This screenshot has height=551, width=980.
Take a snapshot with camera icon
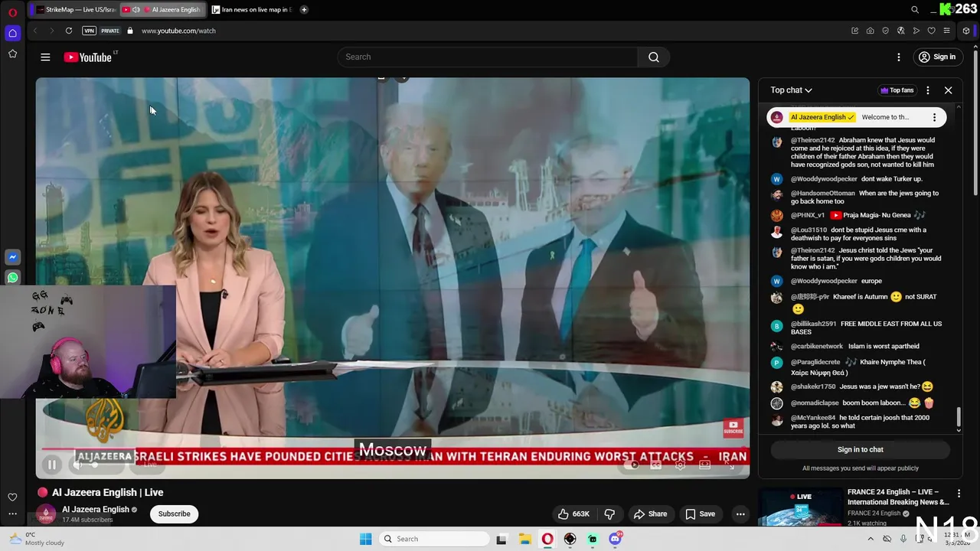click(870, 31)
